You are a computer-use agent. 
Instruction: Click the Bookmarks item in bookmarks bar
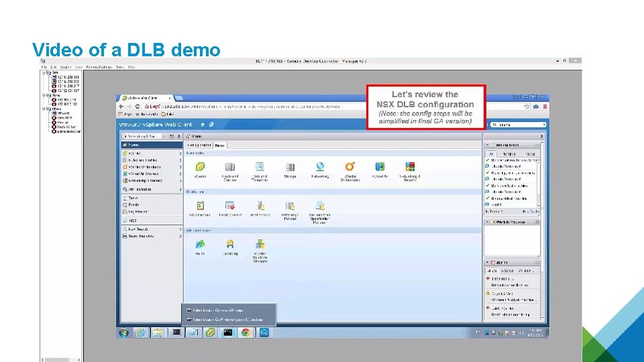pyautogui.click(x=147, y=114)
